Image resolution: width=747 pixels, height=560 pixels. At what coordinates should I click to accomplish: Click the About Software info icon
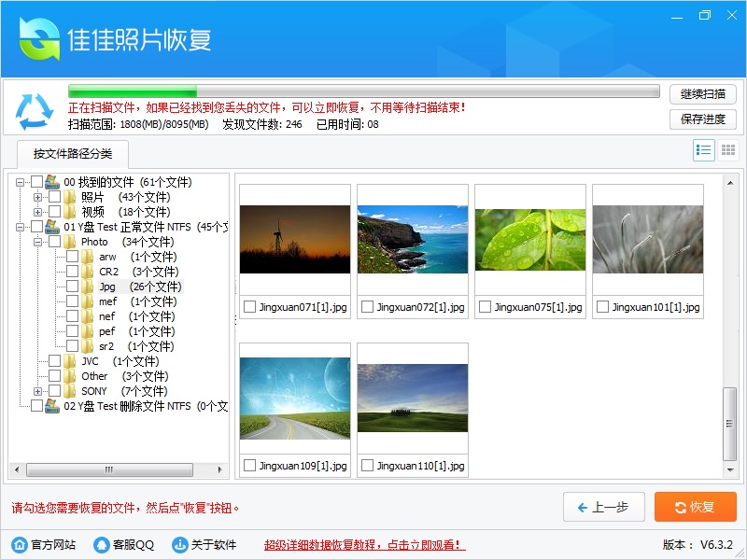179,545
